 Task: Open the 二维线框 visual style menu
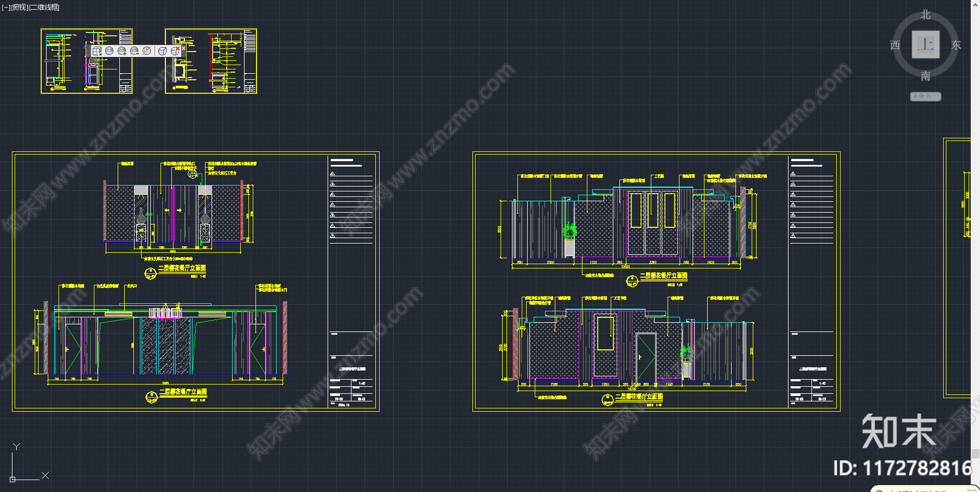click(44, 7)
